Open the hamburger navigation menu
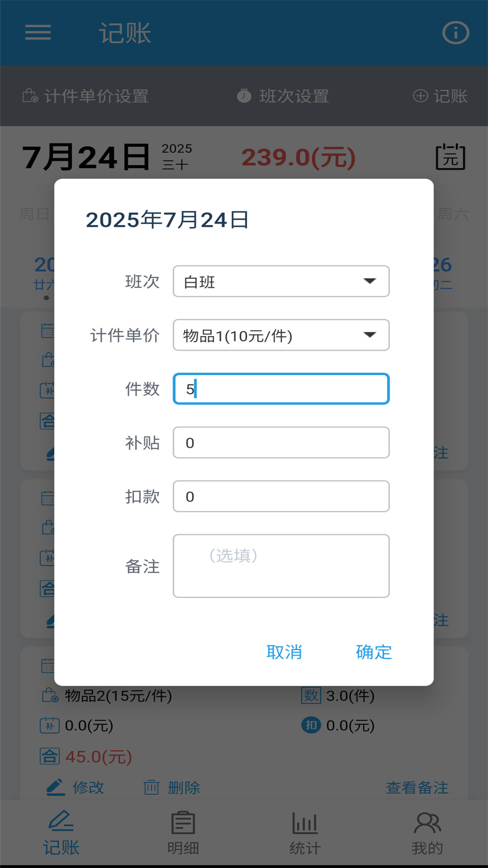Image resolution: width=488 pixels, height=868 pixels. click(x=38, y=33)
